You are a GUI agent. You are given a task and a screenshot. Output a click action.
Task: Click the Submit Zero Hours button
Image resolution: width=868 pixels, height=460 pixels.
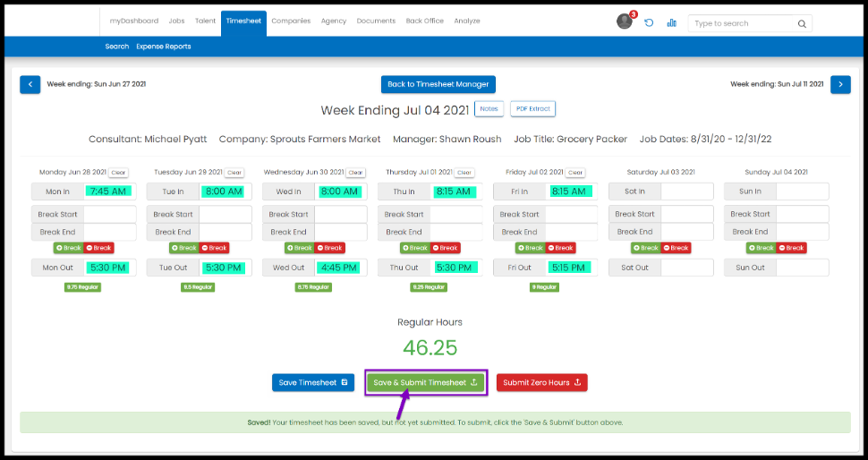pos(541,382)
